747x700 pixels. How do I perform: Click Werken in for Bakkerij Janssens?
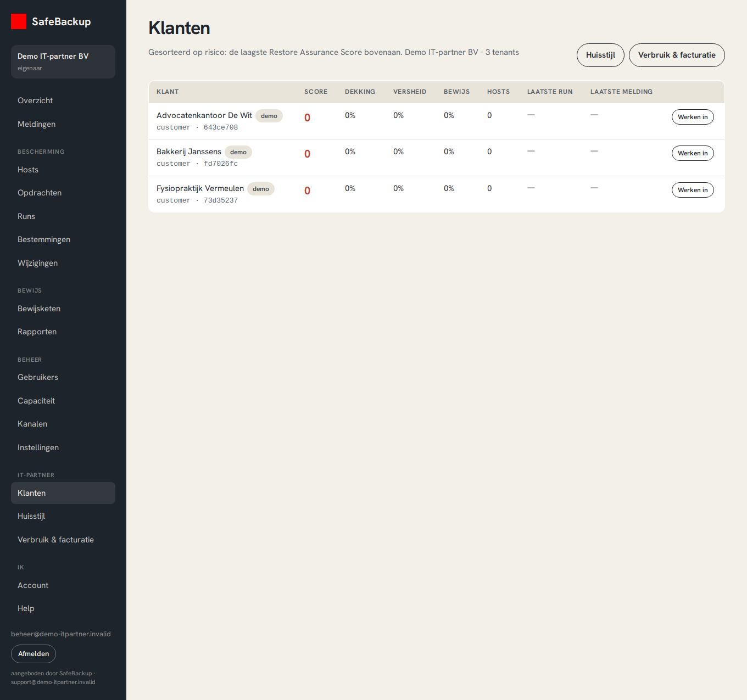[x=693, y=153]
